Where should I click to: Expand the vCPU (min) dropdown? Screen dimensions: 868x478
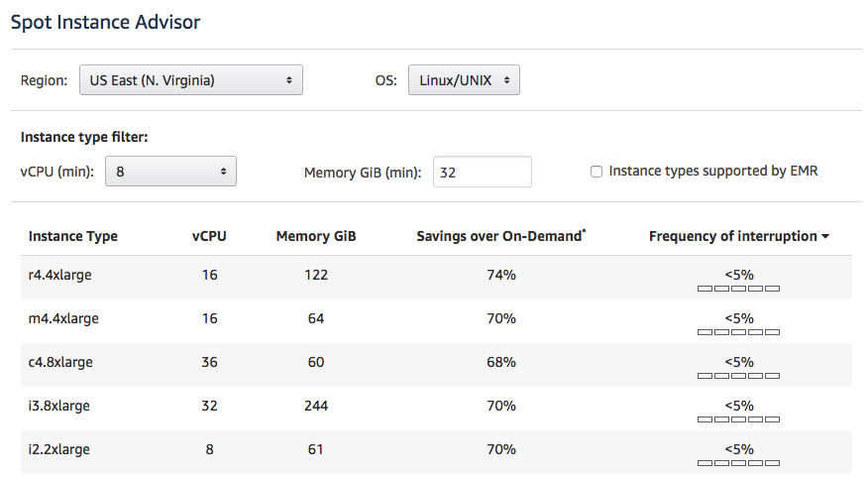(x=170, y=172)
